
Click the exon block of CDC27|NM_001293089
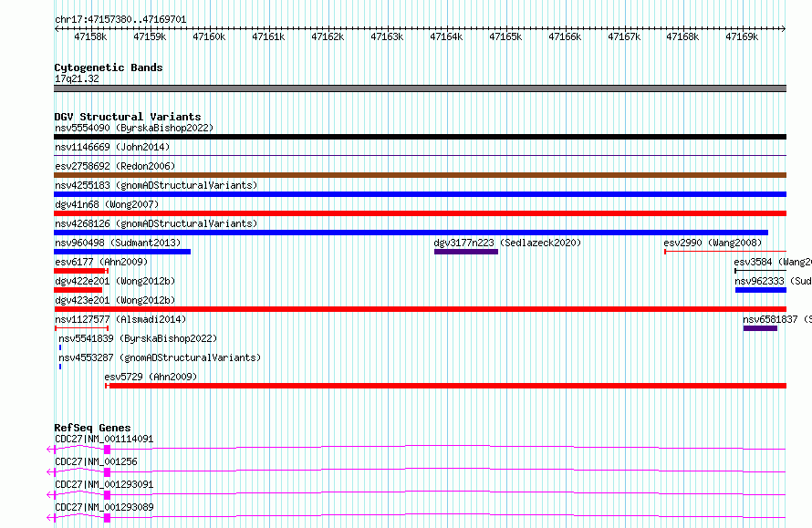point(107,518)
